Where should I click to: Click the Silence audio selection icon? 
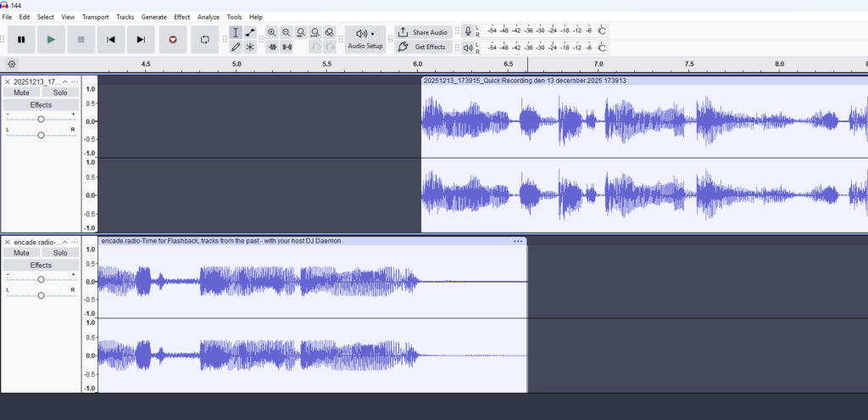tap(287, 47)
